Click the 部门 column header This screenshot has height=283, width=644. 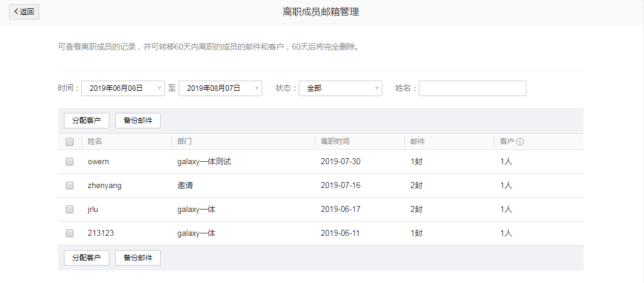pos(184,141)
